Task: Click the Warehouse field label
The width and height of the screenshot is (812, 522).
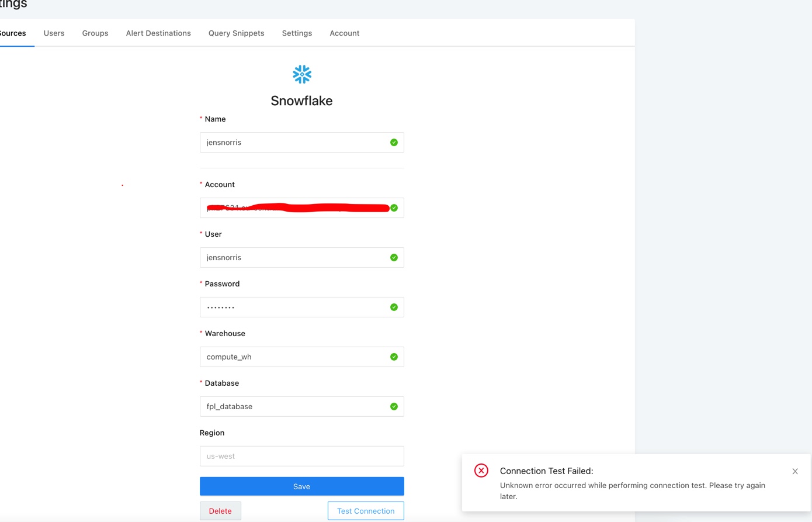Action: click(225, 334)
